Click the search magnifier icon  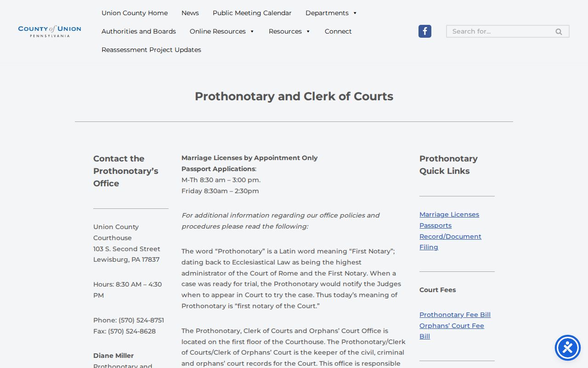click(559, 32)
